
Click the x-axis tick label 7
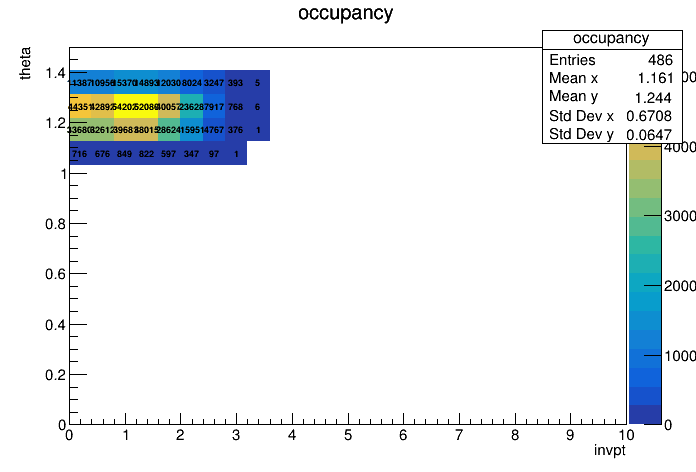click(459, 435)
